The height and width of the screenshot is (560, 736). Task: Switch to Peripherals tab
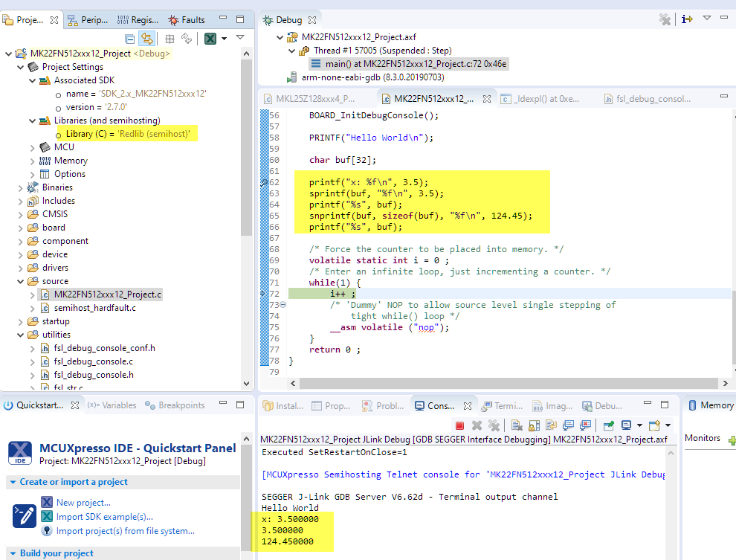tap(88, 20)
